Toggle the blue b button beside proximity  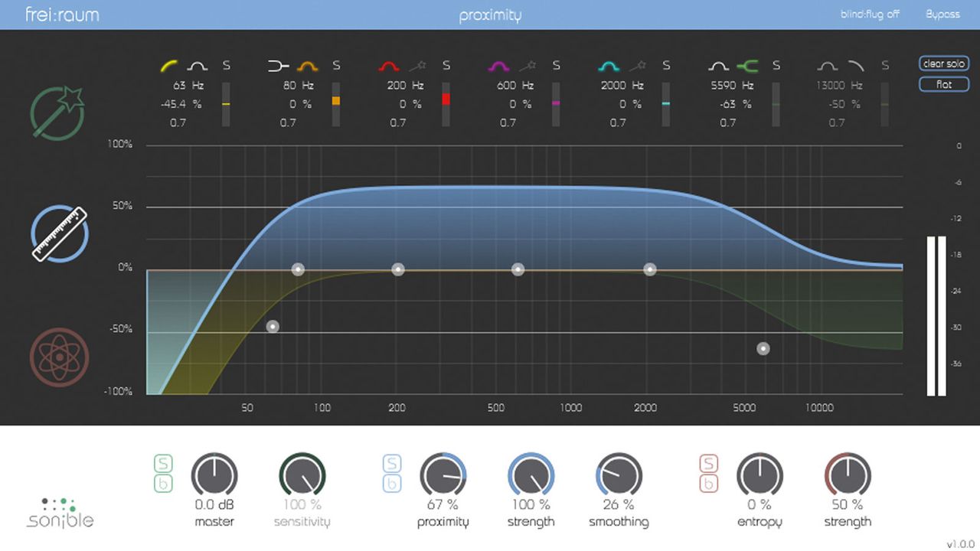coord(392,484)
